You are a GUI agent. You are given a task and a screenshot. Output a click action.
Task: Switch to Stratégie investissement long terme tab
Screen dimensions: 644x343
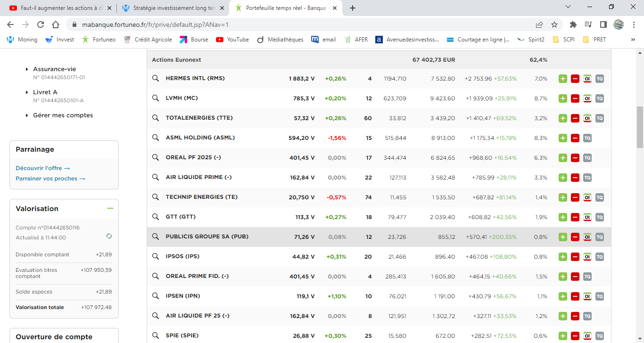pos(173,8)
